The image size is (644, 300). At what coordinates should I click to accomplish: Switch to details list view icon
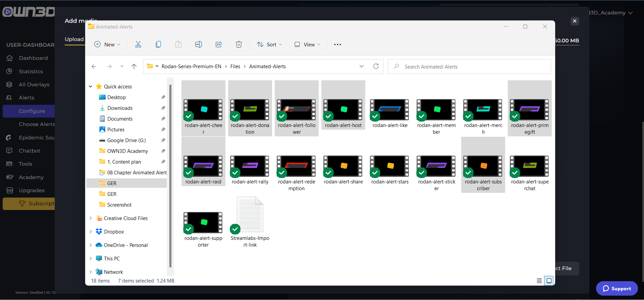click(539, 281)
